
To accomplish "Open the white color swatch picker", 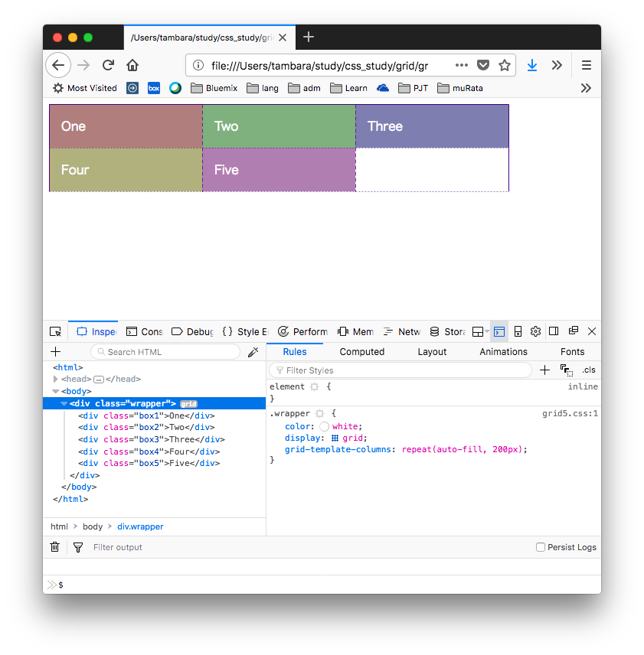I will click(325, 426).
